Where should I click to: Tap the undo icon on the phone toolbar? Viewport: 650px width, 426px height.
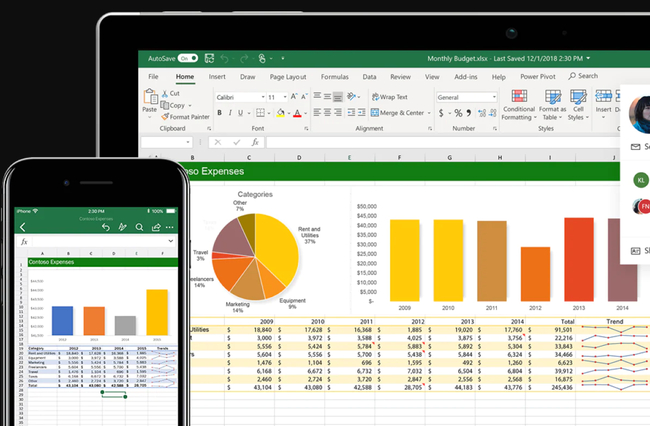click(x=106, y=227)
